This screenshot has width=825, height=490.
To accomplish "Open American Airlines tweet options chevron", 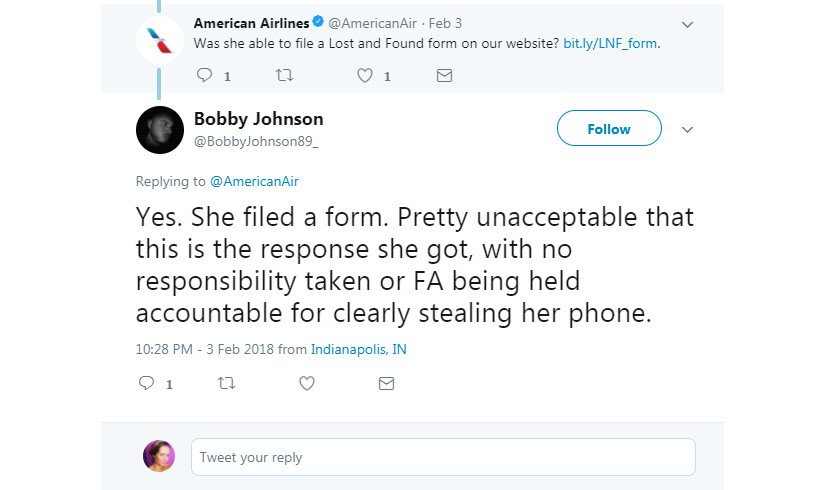I will point(687,24).
